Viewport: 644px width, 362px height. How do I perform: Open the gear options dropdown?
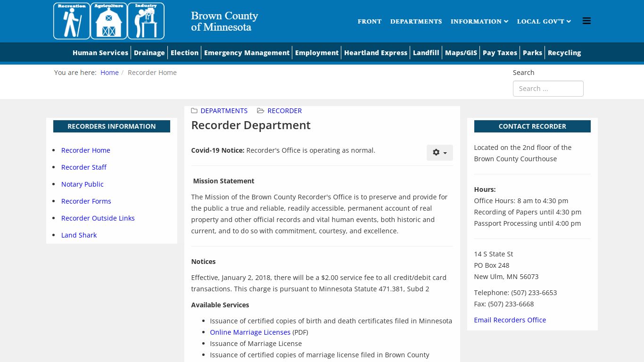[x=439, y=153]
